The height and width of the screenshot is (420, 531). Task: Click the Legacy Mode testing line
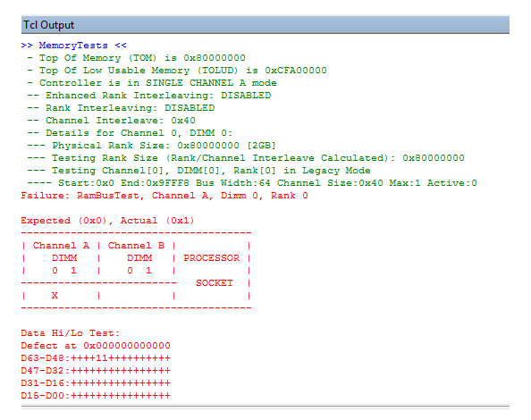[x=198, y=171]
